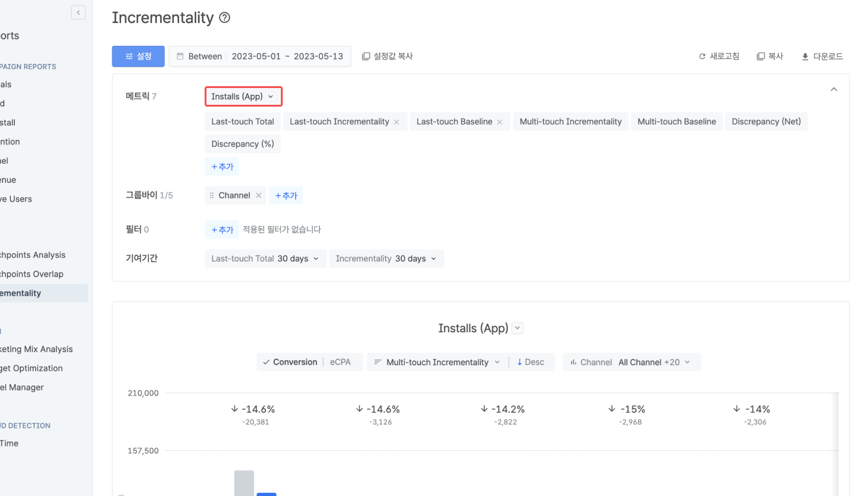Open the Incrementality 30 days dropdown
The height and width of the screenshot is (496, 868).
tap(386, 259)
